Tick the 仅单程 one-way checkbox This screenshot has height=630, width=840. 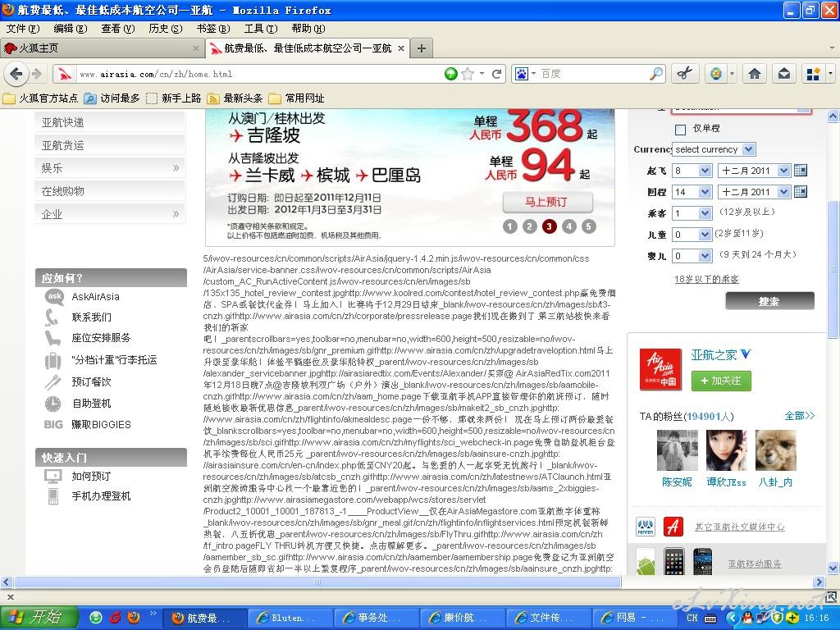pyautogui.click(x=680, y=129)
